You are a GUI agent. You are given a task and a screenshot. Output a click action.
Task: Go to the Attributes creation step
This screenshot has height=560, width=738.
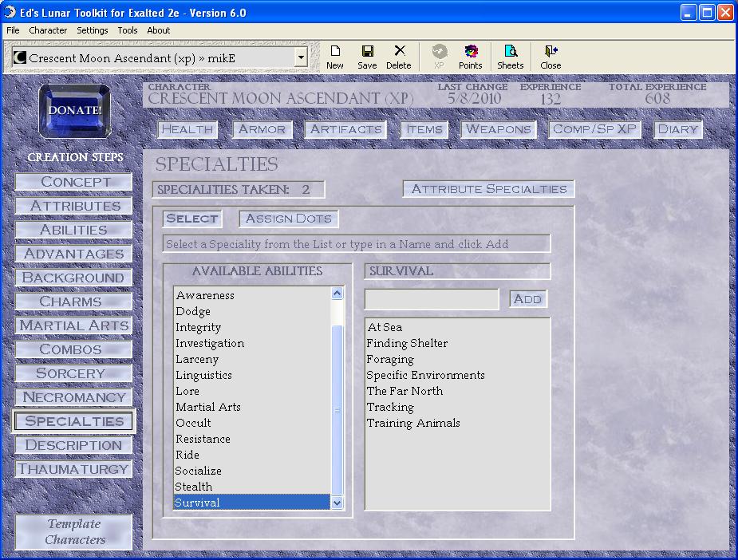[x=74, y=206]
